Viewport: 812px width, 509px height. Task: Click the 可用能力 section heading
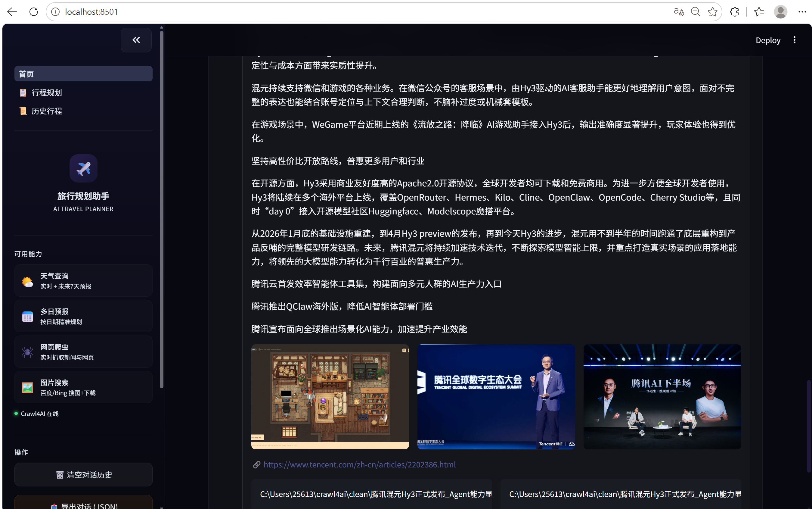click(28, 254)
